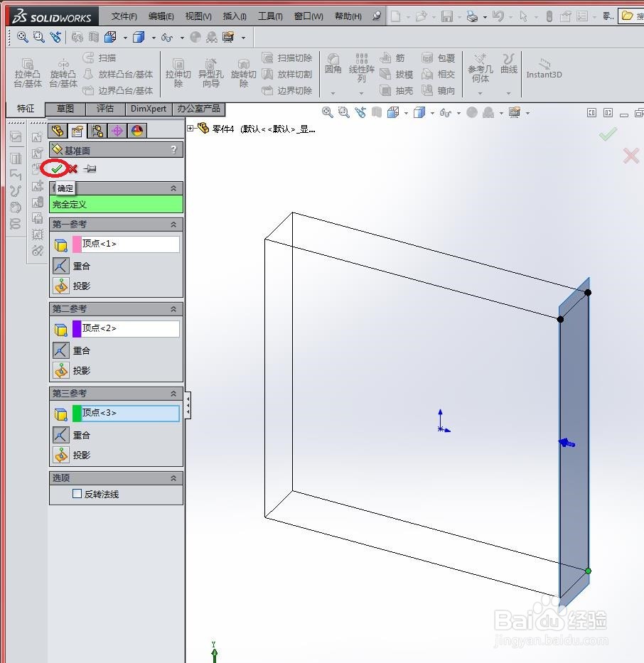Cancel with the viewport corner red X
The image size is (644, 663).
[631, 156]
